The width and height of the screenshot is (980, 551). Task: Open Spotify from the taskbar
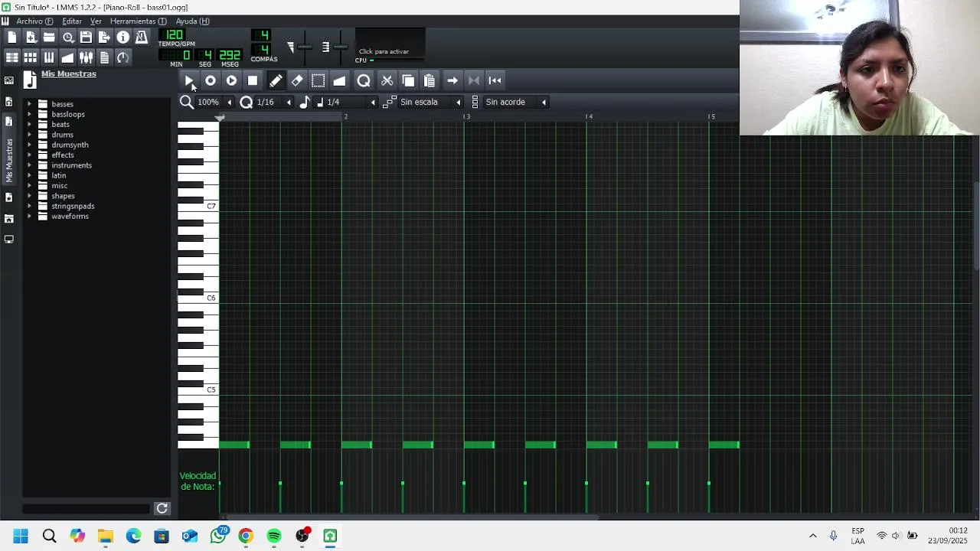(274, 536)
